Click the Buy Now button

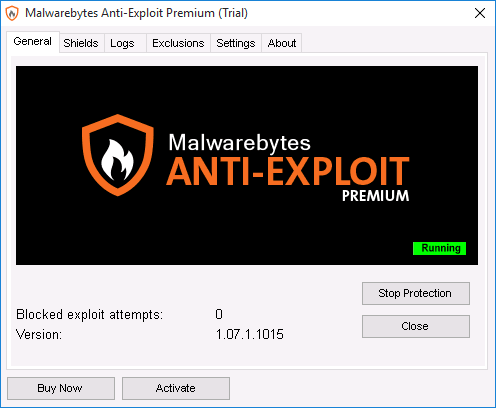tap(61, 388)
